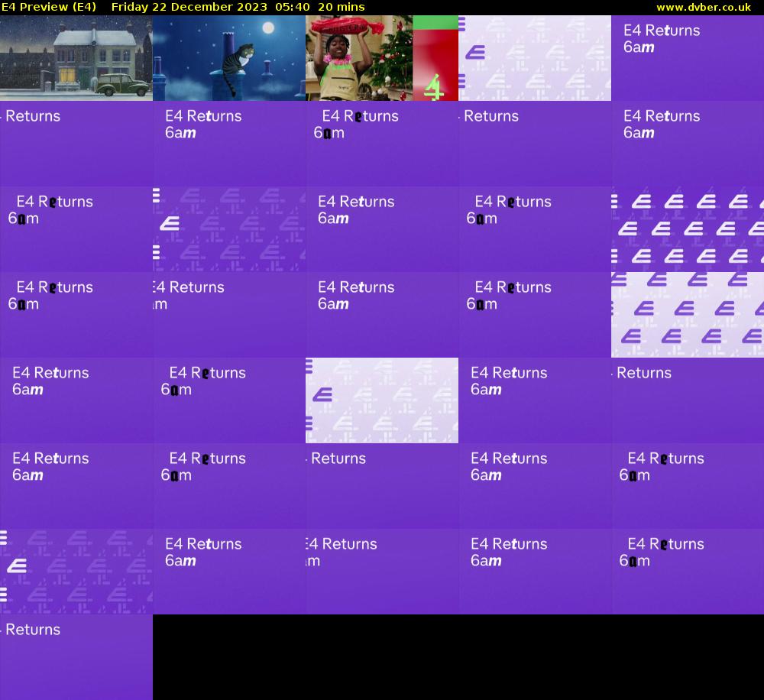Click the red Channel 4 logo frame
Image resolution: width=764 pixels, height=700 pixels.
pyautogui.click(x=435, y=58)
